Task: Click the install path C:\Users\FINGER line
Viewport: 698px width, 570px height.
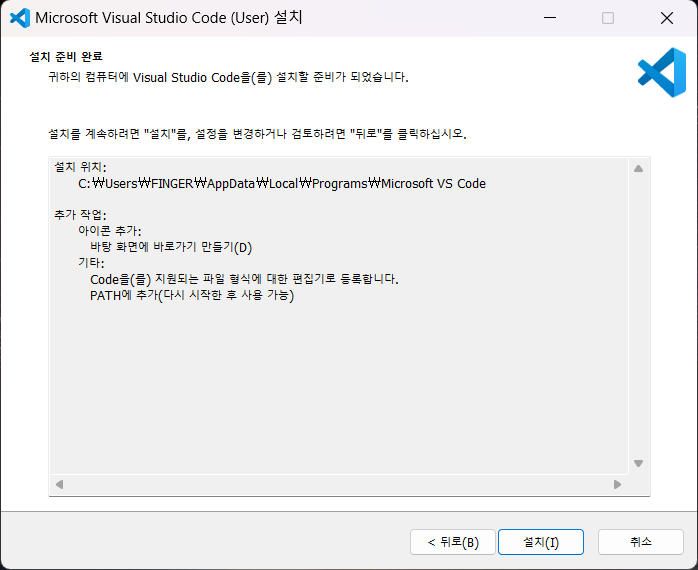Action: [x=282, y=183]
